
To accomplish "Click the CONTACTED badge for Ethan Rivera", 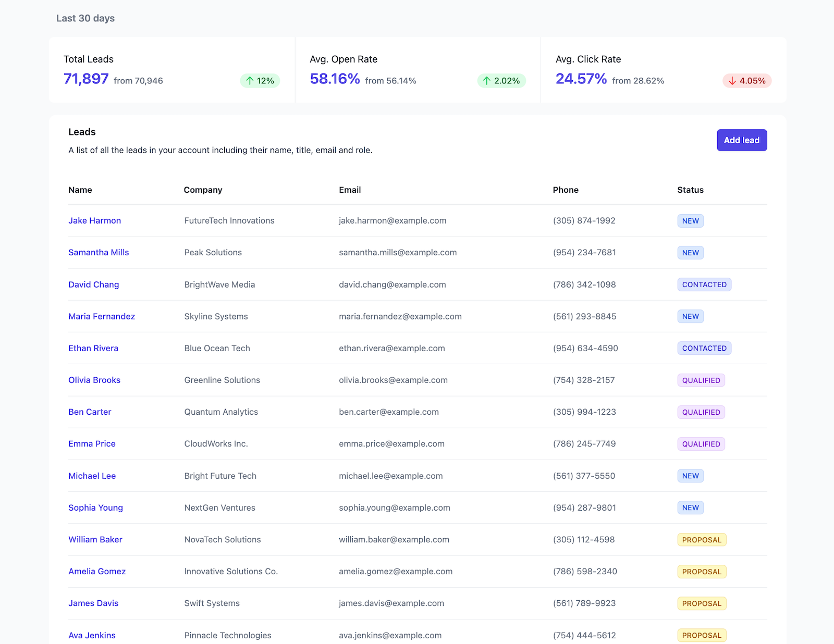I will click(x=704, y=348).
